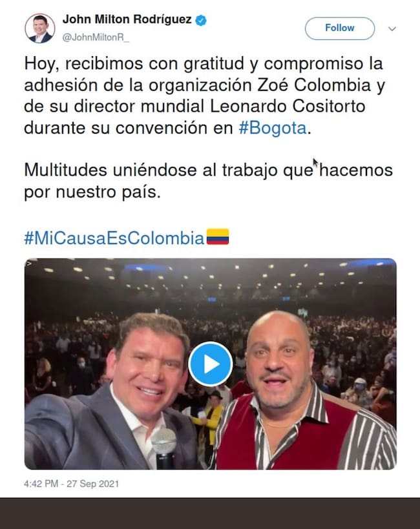Expand the tweet options chevron

click(x=392, y=28)
